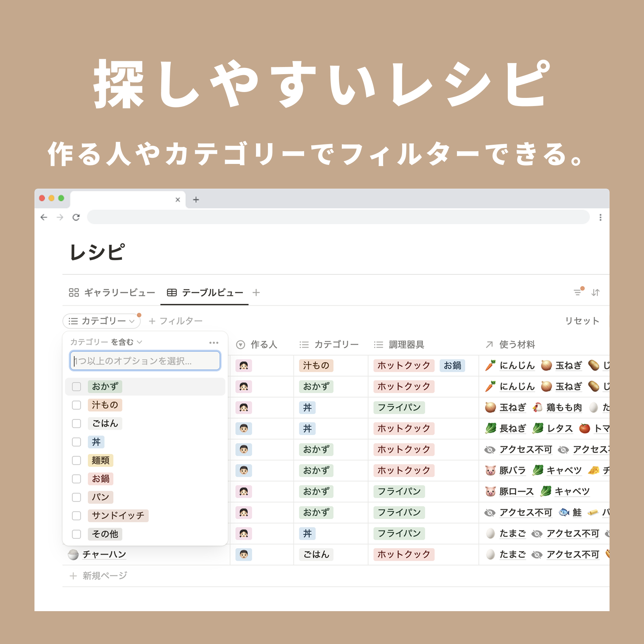Add a new view with plus icon
This screenshot has height=644, width=644.
(256, 292)
